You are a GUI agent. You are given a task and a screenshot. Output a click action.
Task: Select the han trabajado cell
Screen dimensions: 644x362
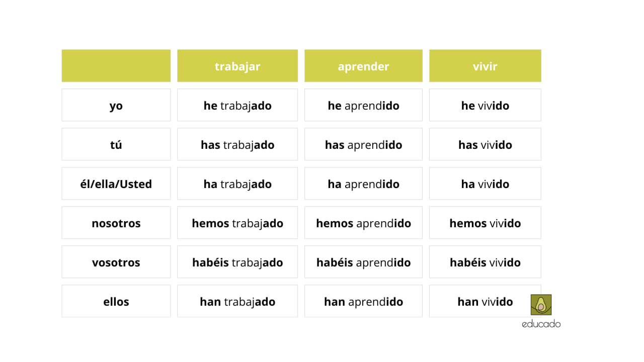pos(237,302)
